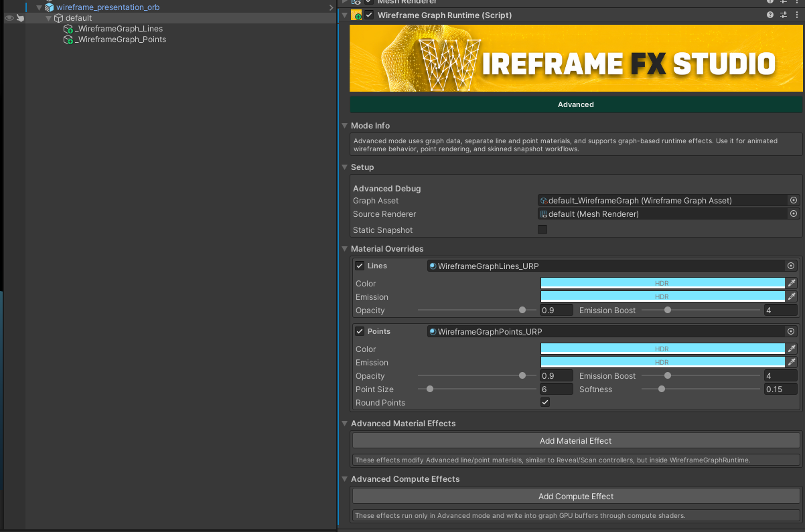Collapse the Wireframe Graph Runtime component
This screenshot has width=805, height=532.
(x=345, y=15)
